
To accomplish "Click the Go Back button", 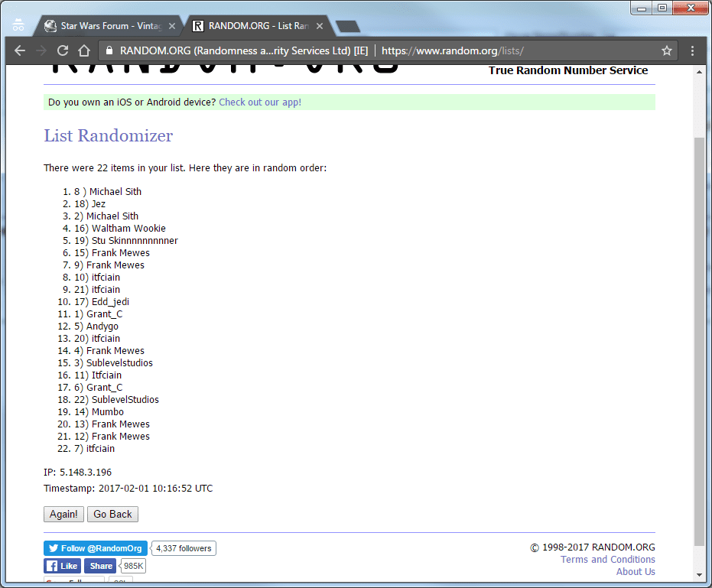I will (x=112, y=514).
